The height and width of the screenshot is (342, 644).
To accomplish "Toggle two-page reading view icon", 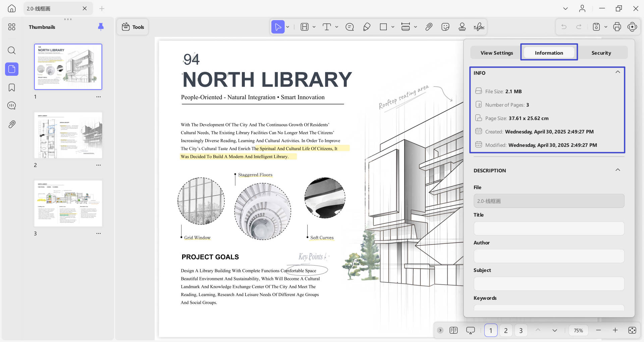I will point(453,330).
